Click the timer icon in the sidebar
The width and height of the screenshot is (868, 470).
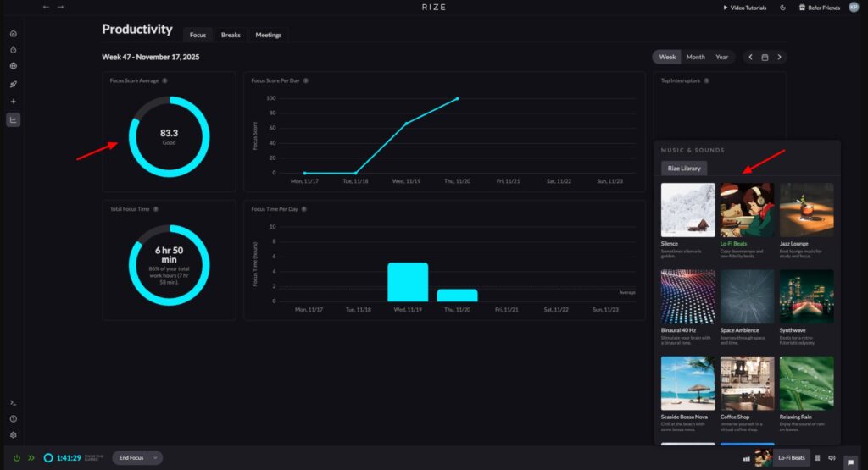[13, 50]
